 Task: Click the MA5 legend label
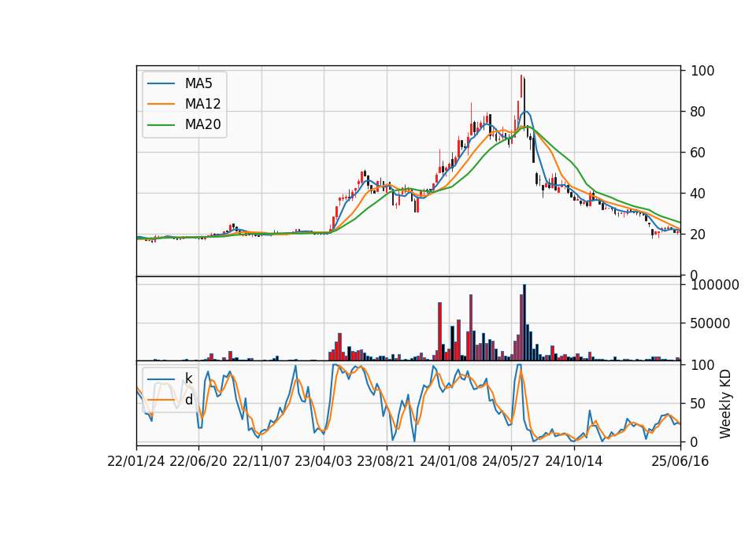coord(198,83)
